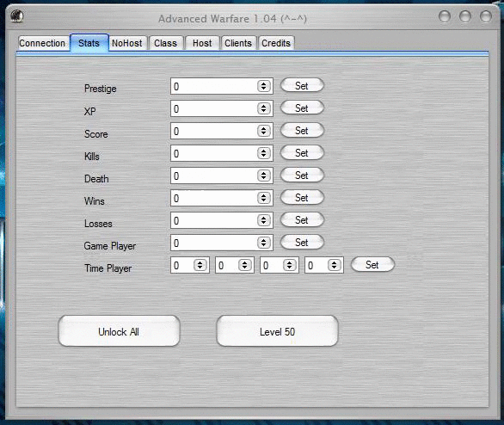Click the Prestige value field
This screenshot has width=504, height=425.
click(x=222, y=86)
